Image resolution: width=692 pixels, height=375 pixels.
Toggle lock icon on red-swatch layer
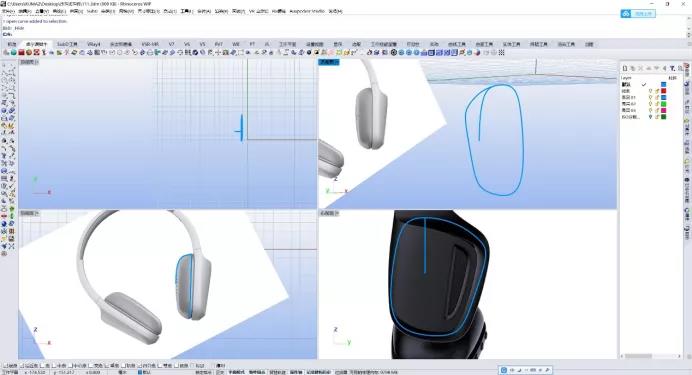657,91
